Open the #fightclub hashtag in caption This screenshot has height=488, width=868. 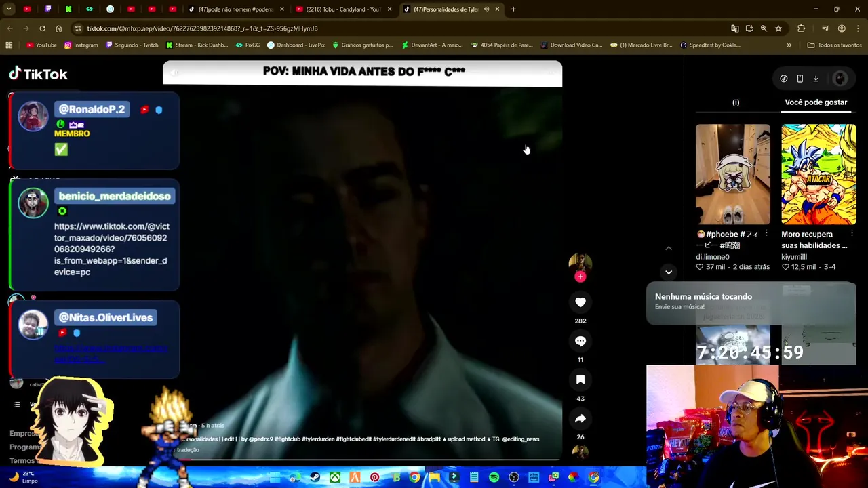coord(288,439)
